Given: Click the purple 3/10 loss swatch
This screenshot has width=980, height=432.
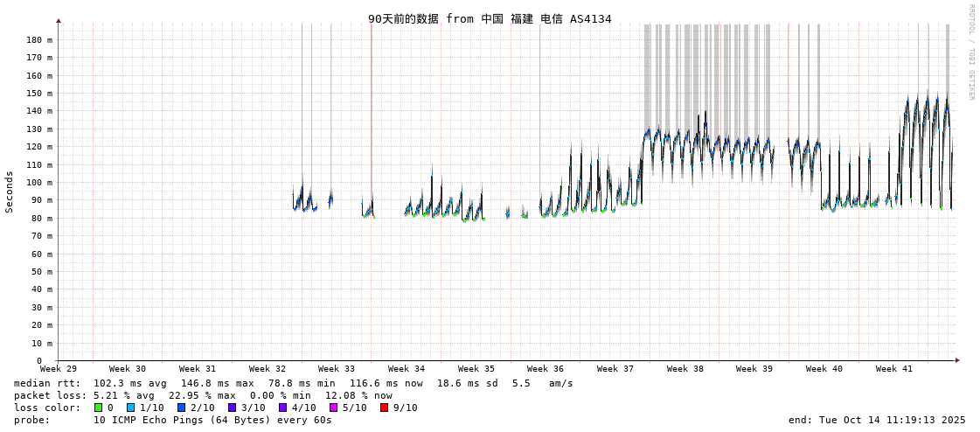Looking at the screenshot, I should pyautogui.click(x=232, y=408).
